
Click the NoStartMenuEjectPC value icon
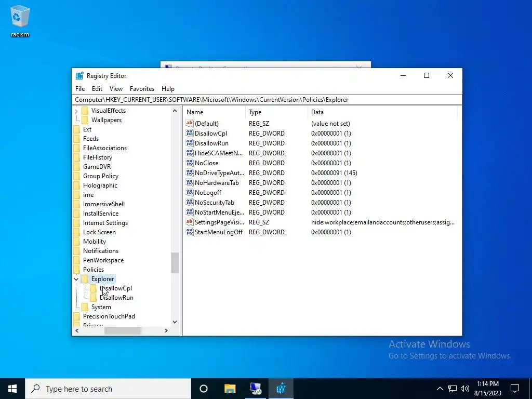pyautogui.click(x=190, y=212)
